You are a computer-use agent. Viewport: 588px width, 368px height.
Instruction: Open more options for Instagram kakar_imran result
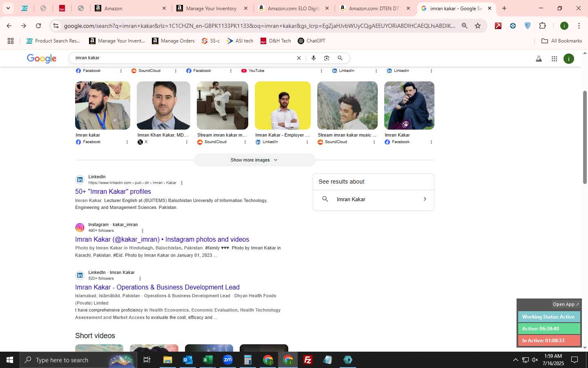(x=143, y=231)
